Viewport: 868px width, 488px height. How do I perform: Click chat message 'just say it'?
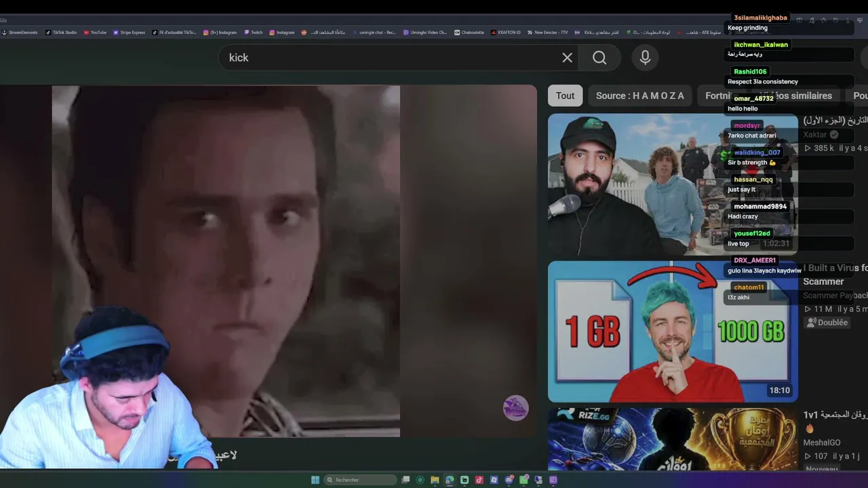[x=741, y=190]
